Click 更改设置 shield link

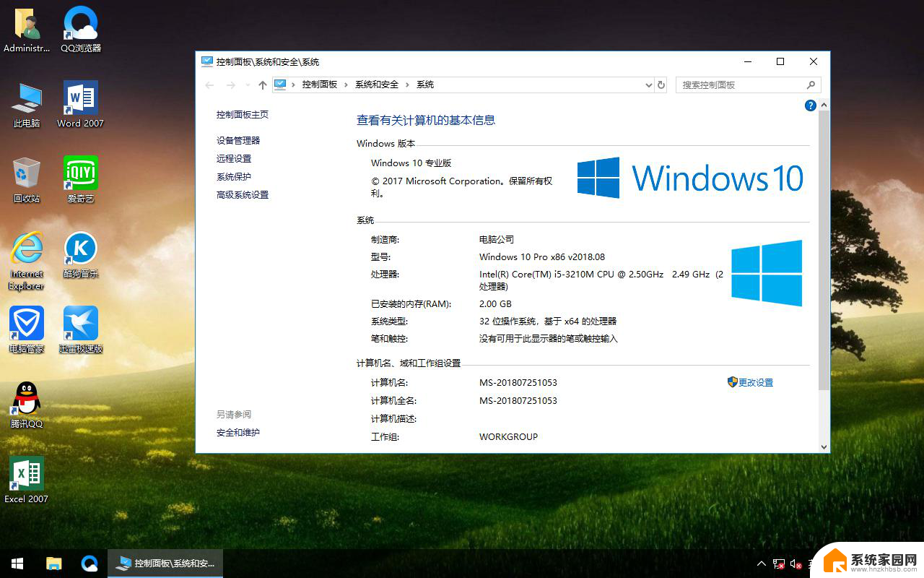point(750,382)
